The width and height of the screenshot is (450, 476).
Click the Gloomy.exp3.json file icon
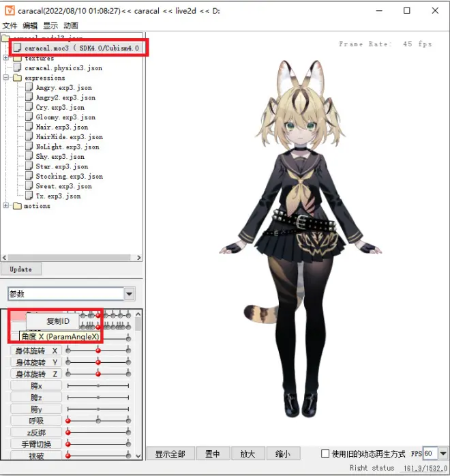[29, 117]
